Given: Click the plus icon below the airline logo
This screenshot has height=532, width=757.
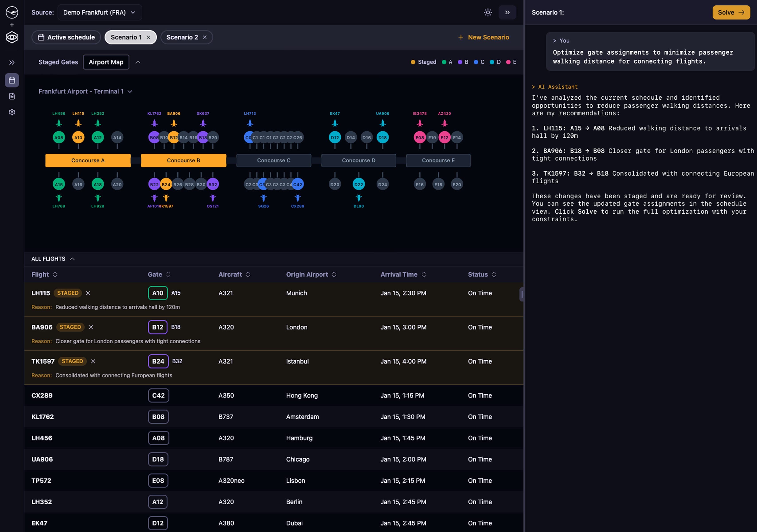Looking at the screenshot, I should pos(12,25).
